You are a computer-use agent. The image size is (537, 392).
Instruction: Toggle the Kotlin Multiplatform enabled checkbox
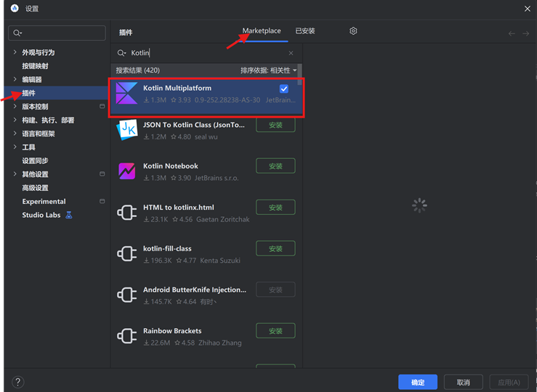pos(284,89)
